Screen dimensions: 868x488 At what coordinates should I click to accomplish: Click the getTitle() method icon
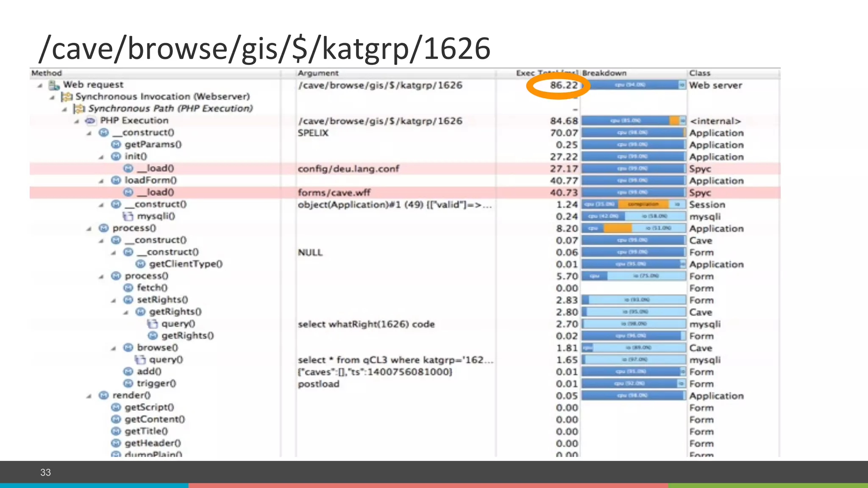pyautogui.click(x=116, y=431)
